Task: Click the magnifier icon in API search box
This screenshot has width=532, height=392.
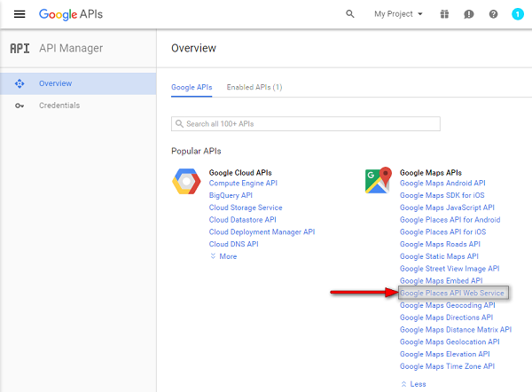Action: tap(179, 124)
